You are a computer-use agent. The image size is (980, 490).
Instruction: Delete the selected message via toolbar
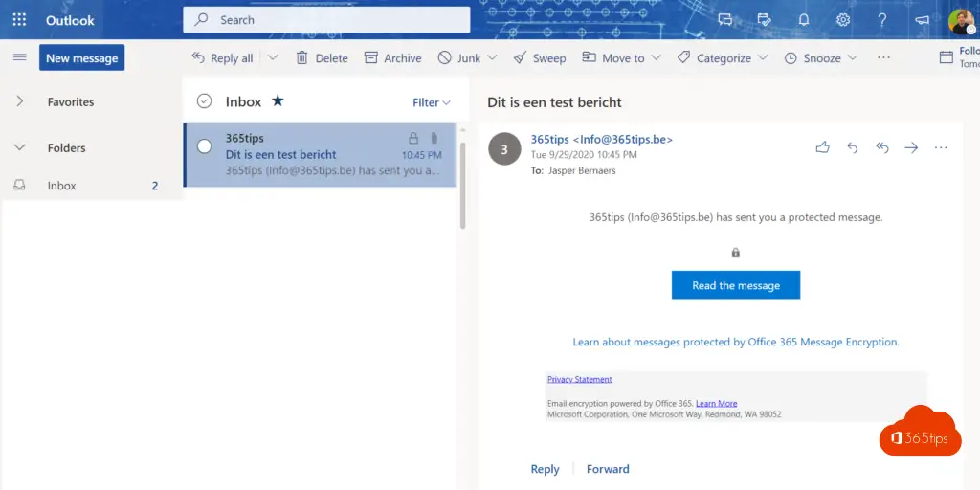tap(322, 58)
